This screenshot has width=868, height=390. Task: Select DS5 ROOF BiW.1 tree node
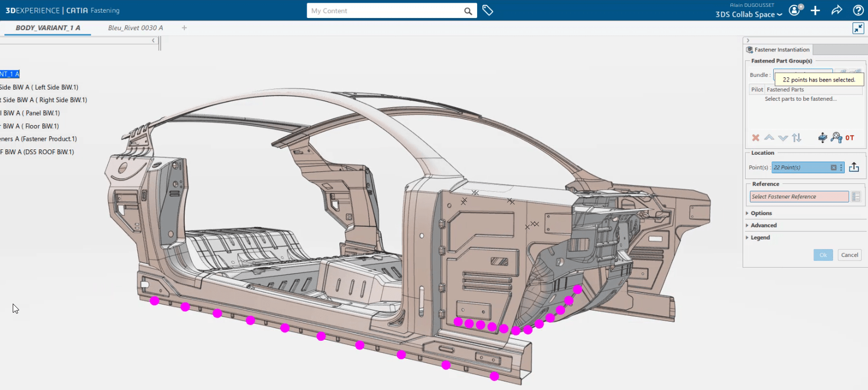(37, 152)
